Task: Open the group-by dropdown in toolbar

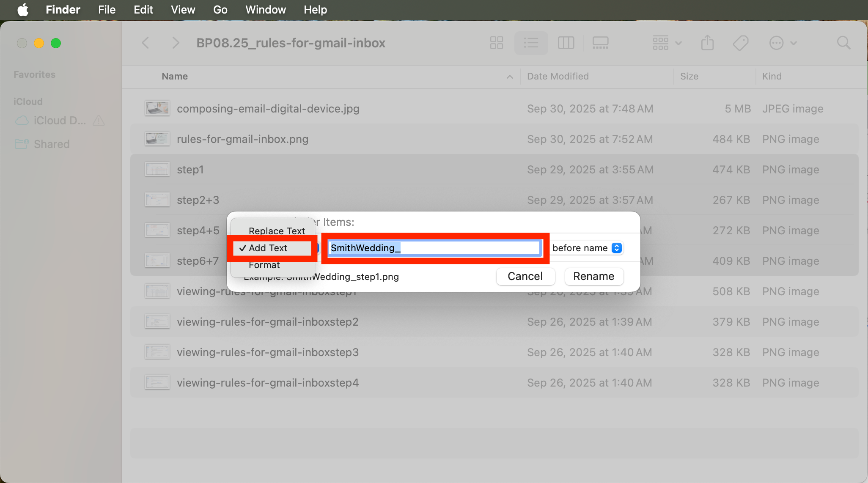Action: tap(667, 43)
